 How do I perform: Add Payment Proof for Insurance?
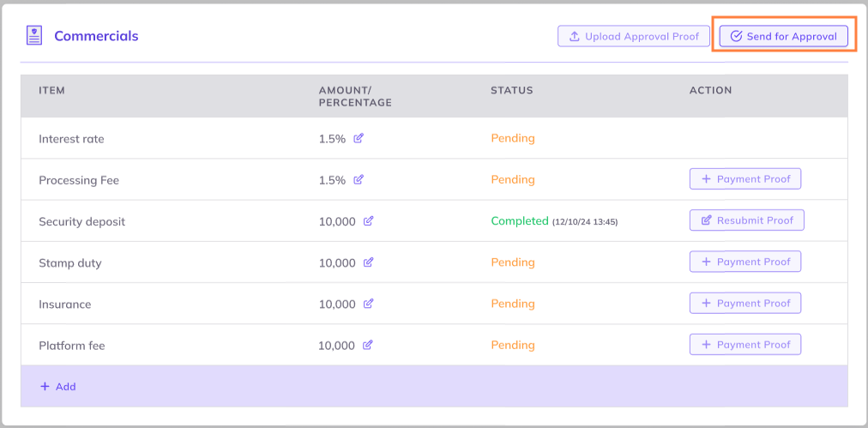coord(744,303)
